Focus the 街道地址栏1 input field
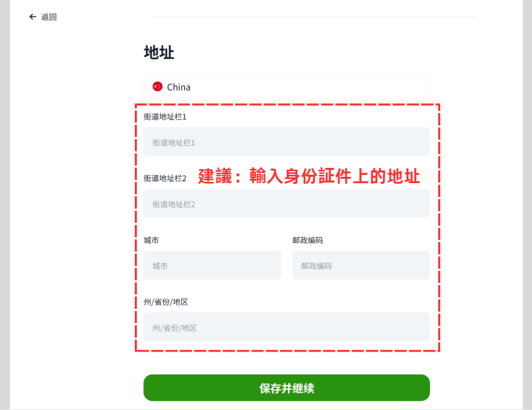The height and width of the screenshot is (410, 532). (287, 142)
